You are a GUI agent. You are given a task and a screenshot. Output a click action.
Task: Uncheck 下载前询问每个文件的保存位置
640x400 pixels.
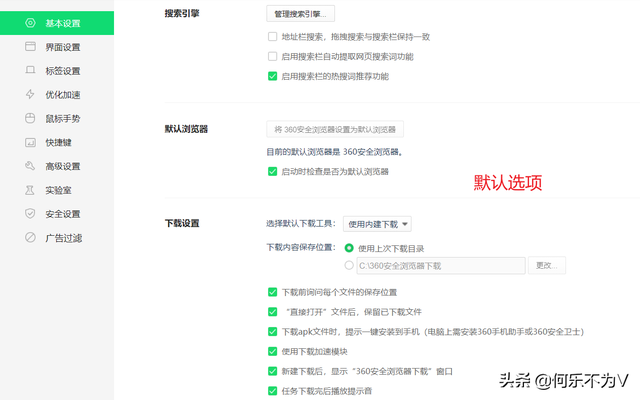272,292
